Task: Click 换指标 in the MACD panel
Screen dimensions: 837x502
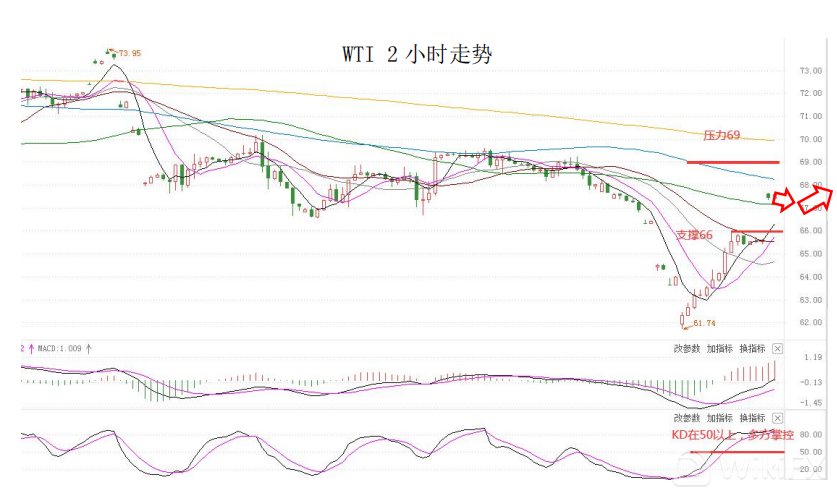Action: point(752,349)
